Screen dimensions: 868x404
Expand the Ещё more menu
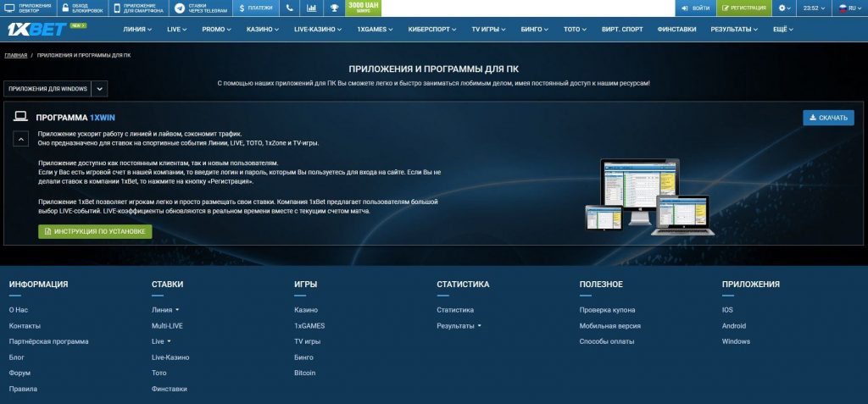(x=783, y=30)
